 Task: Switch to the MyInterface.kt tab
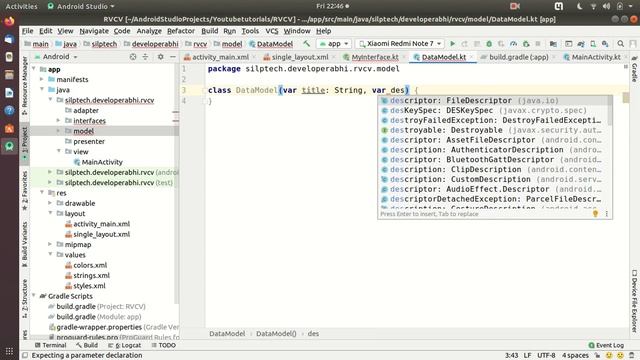pos(375,57)
